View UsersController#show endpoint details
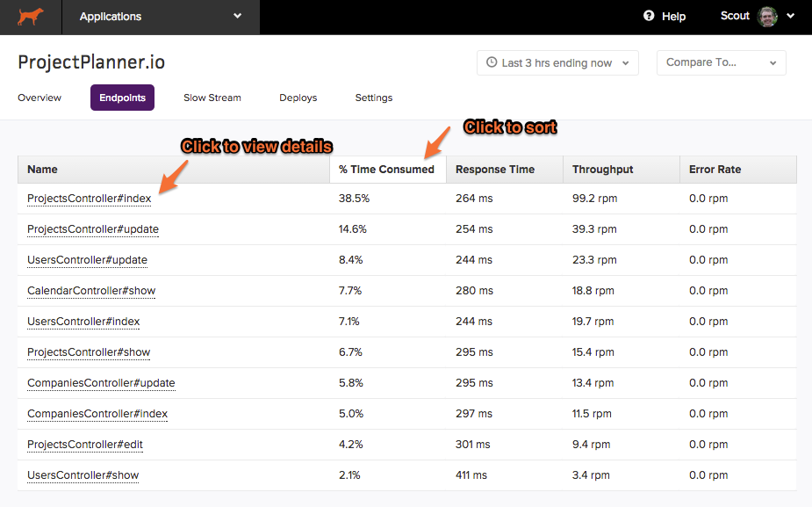The height and width of the screenshot is (507, 812). (83, 475)
